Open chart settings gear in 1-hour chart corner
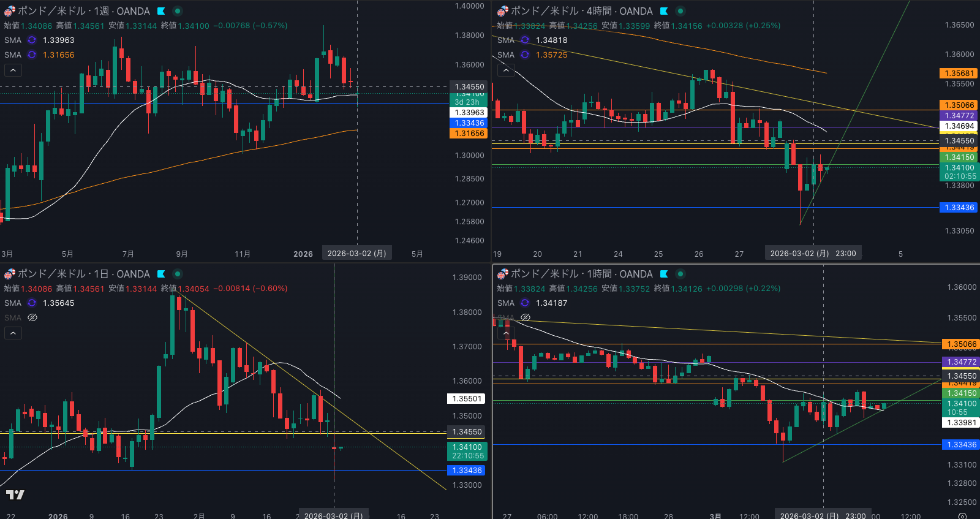This screenshot has width=980, height=519. 962,515
